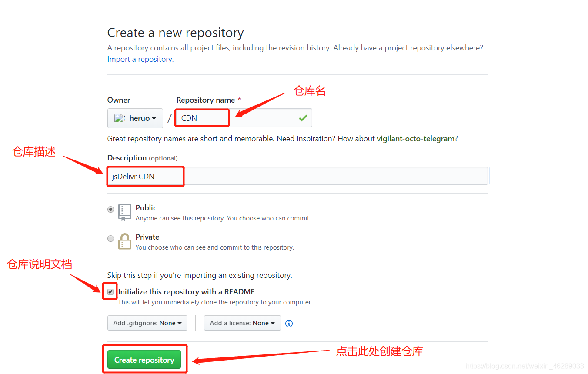This screenshot has width=588, height=374.
Task: Open the Import a repository link
Action: click(x=140, y=59)
